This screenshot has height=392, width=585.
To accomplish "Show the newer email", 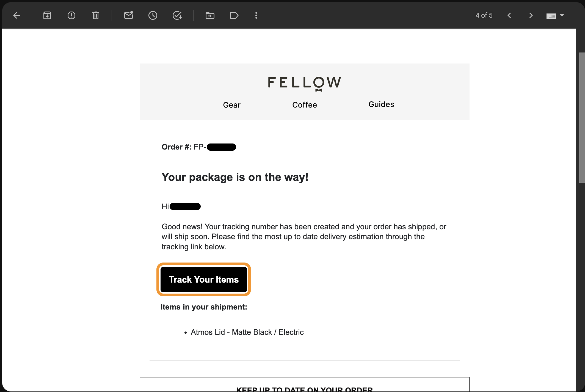I will point(509,15).
